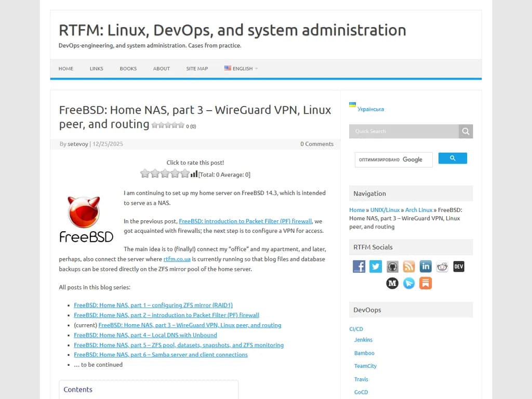Viewport: 532px width, 399px height.
Task: Open the Facebook social icon
Action: coord(358,266)
